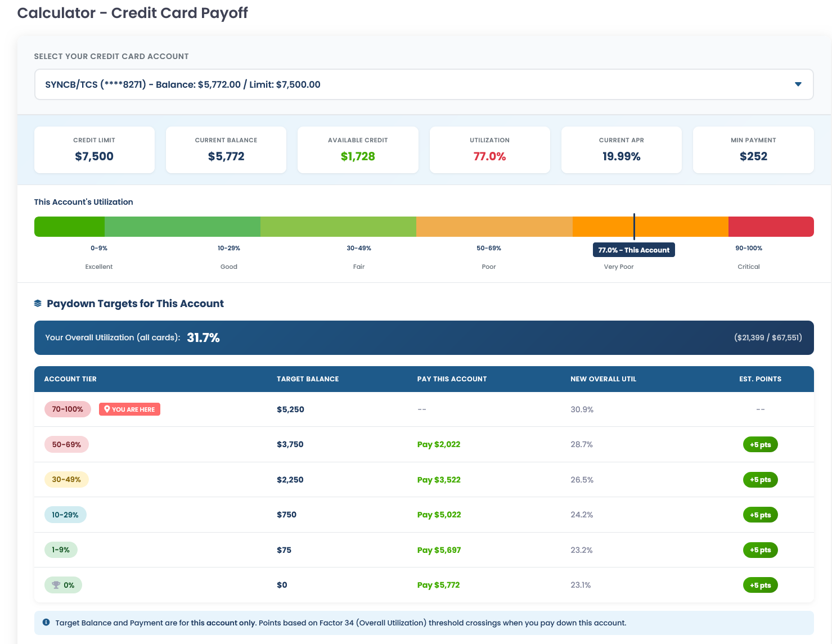Viewport: 832px width, 644px height.
Task: Click the overall utilization 31.7% banner
Action: click(424, 337)
